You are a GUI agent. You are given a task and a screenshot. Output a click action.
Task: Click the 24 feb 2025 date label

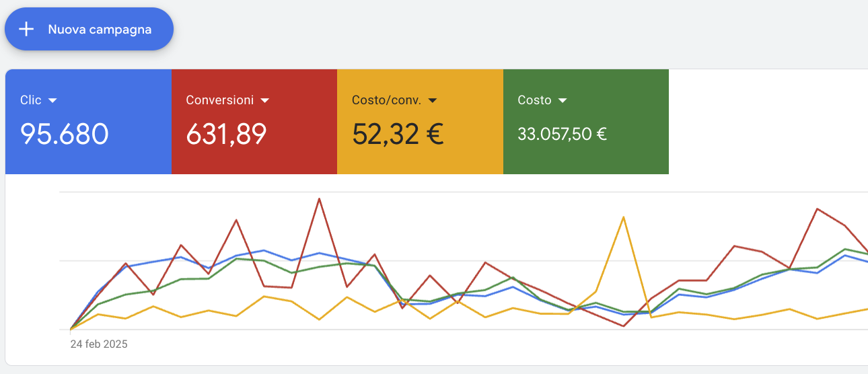click(99, 344)
